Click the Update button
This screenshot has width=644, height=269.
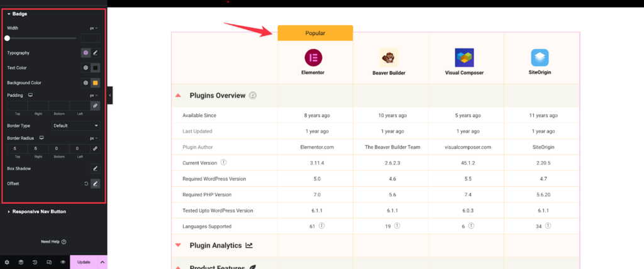click(x=84, y=262)
